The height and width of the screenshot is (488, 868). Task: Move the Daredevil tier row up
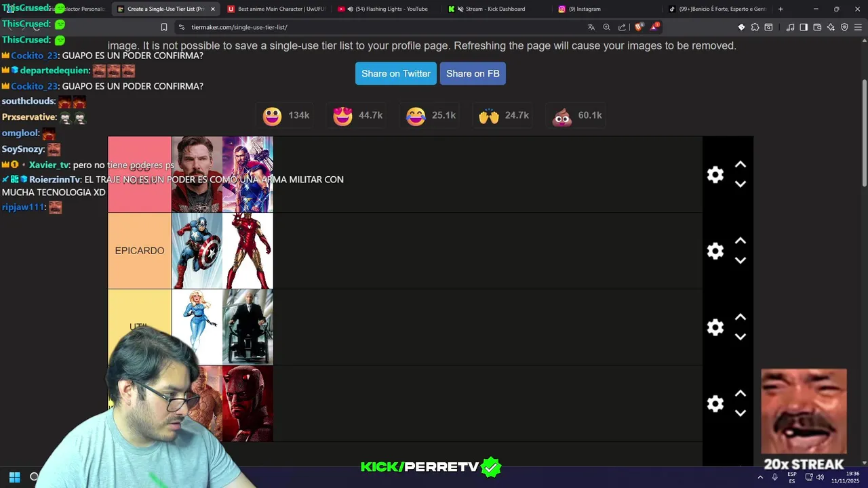click(741, 394)
